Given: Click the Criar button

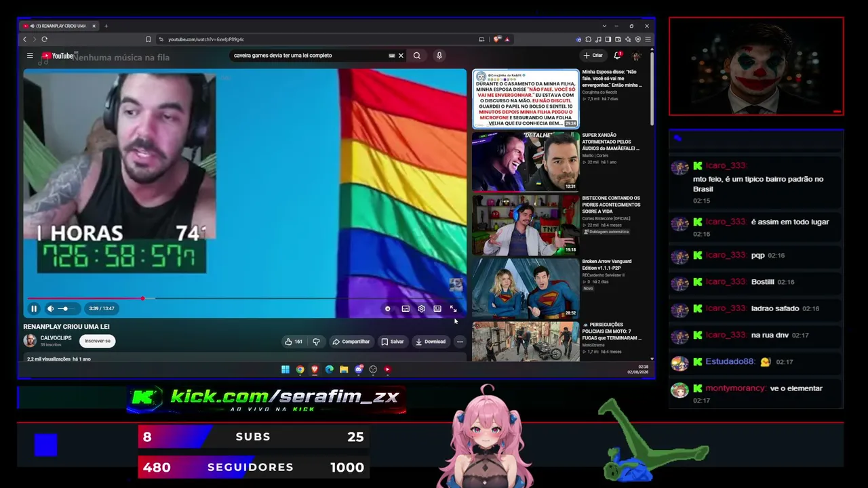Looking at the screenshot, I should [593, 56].
